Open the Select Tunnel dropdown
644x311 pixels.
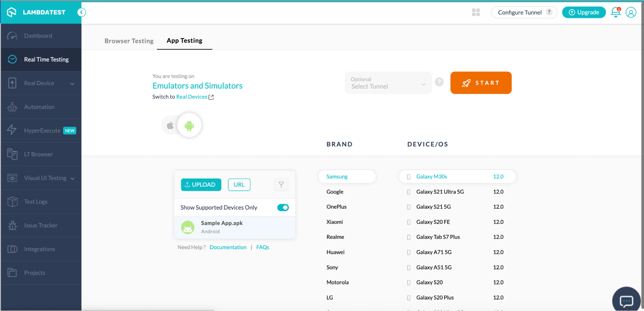pyautogui.click(x=388, y=83)
